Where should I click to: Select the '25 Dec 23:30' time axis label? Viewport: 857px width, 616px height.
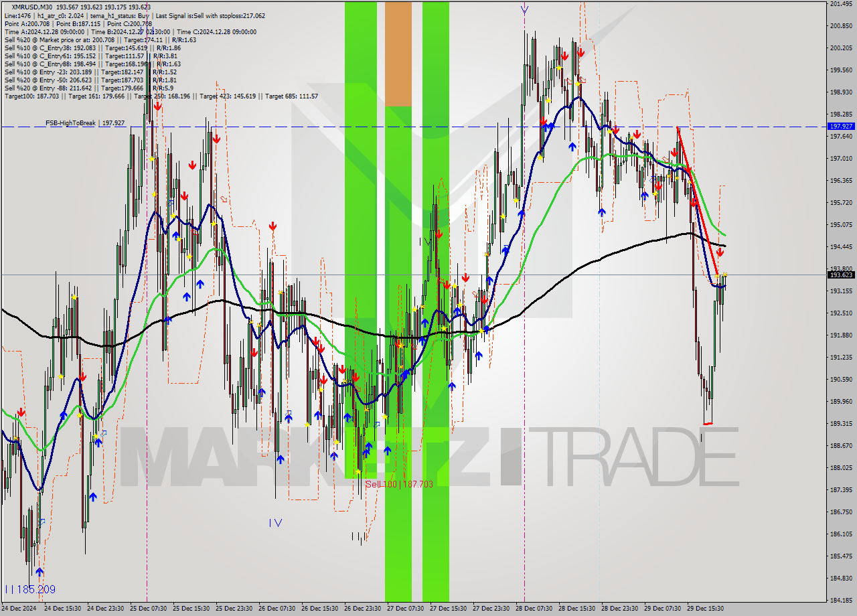coord(234,609)
